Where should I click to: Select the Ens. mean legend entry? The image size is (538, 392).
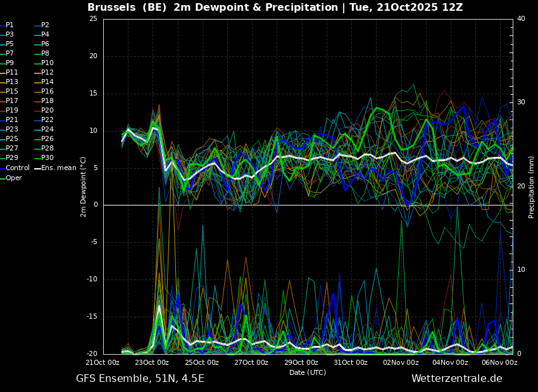click(58, 168)
